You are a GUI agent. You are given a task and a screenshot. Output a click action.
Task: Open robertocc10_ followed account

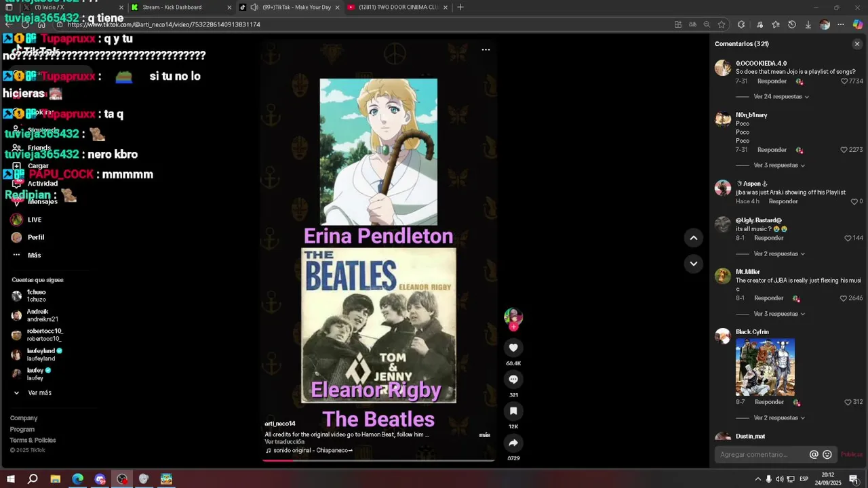(x=37, y=335)
